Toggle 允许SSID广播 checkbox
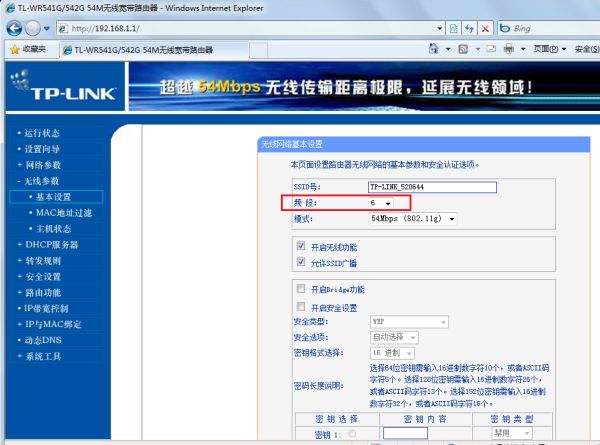The width and height of the screenshot is (600, 445). pos(301,262)
